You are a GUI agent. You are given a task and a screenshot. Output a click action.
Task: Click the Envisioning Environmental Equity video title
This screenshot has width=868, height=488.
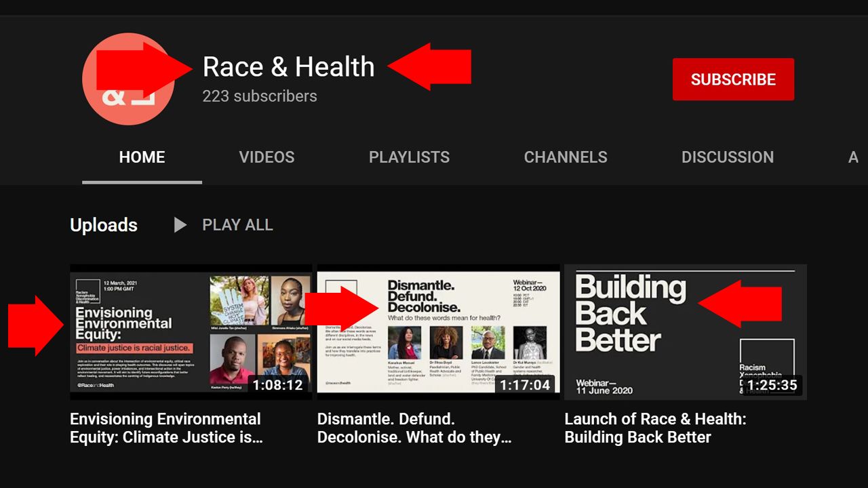(166, 428)
